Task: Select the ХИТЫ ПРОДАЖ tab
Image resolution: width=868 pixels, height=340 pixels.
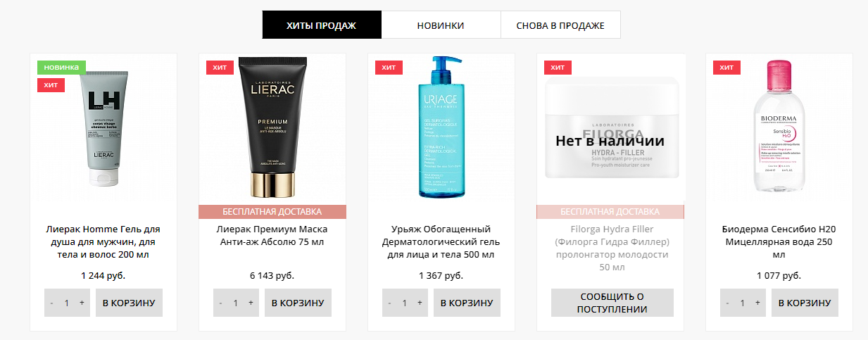Action: coord(322,25)
